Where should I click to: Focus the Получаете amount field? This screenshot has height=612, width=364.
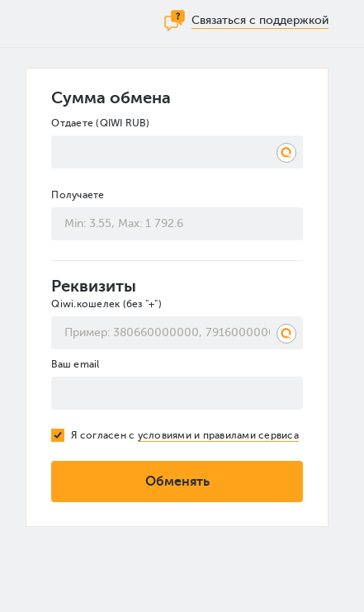[177, 224]
